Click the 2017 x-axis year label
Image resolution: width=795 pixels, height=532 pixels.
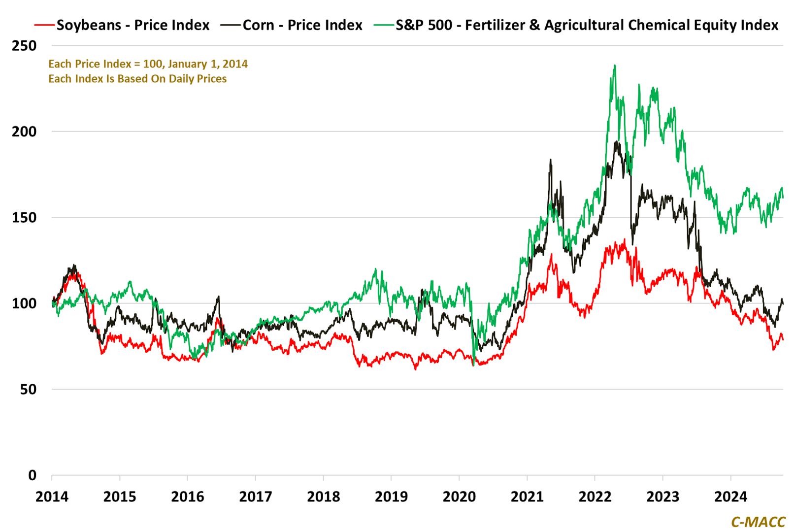click(255, 497)
